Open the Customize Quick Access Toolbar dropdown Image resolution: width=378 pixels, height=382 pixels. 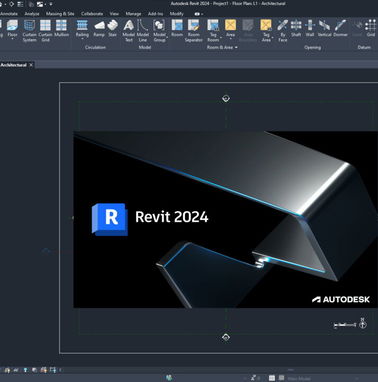pyautogui.click(x=51, y=4)
